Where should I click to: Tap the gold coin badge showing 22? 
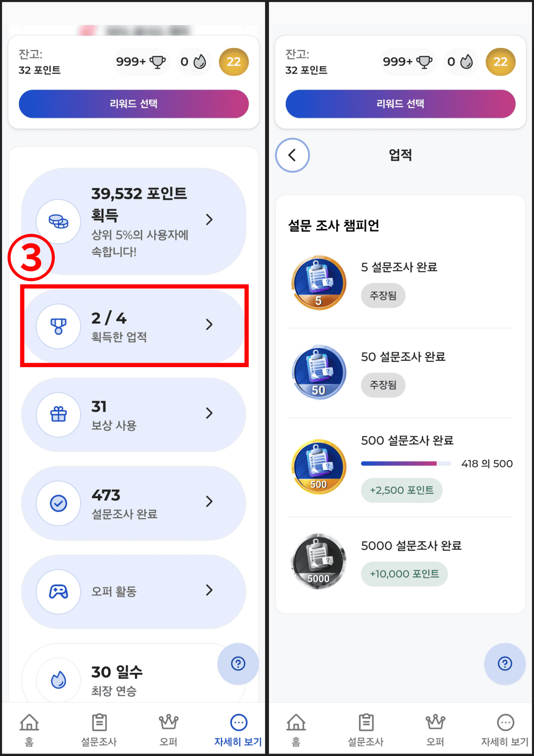point(234,61)
